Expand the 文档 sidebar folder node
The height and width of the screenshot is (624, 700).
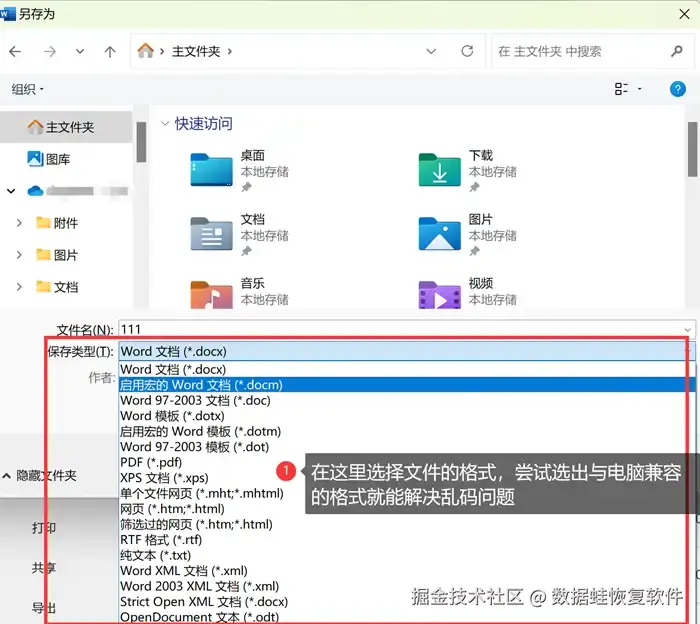[x=19, y=287]
